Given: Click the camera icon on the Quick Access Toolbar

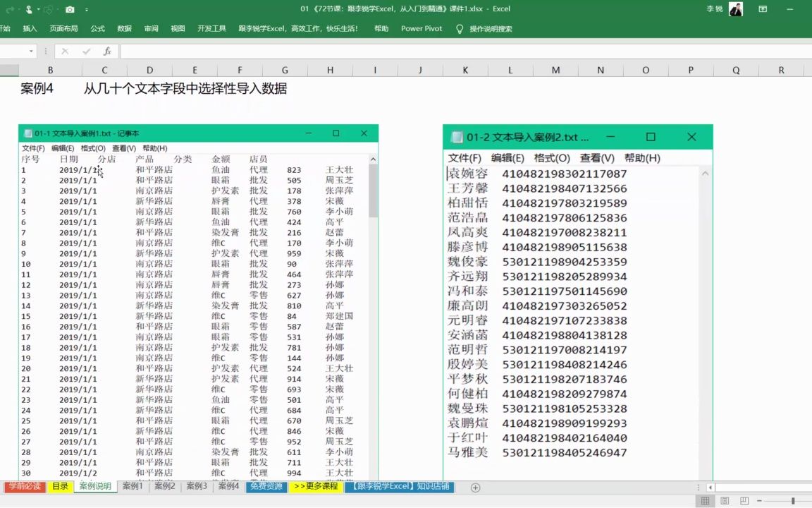Looking at the screenshot, I should tap(70, 9).
